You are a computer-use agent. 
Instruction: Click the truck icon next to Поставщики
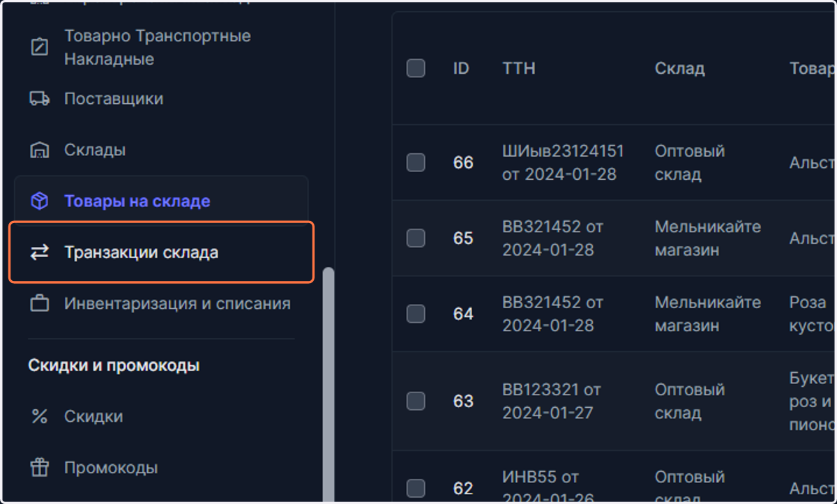pyautogui.click(x=40, y=98)
